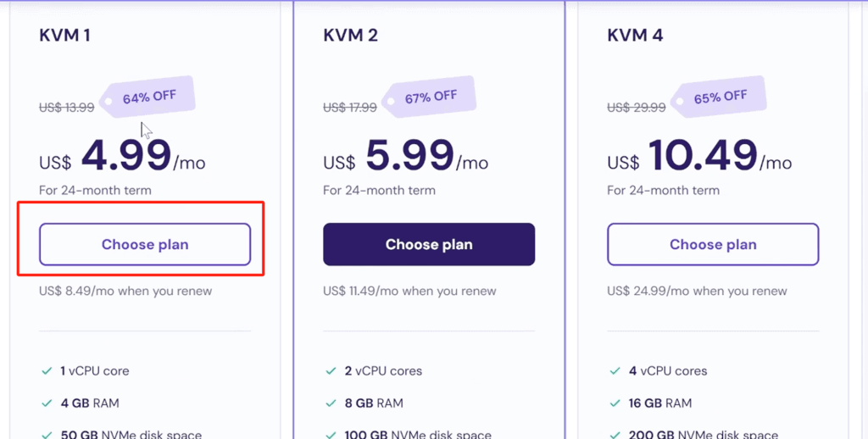Image resolution: width=868 pixels, height=439 pixels.
Task: Click the checkmark next to 4 GB RAM
Action: [47, 403]
